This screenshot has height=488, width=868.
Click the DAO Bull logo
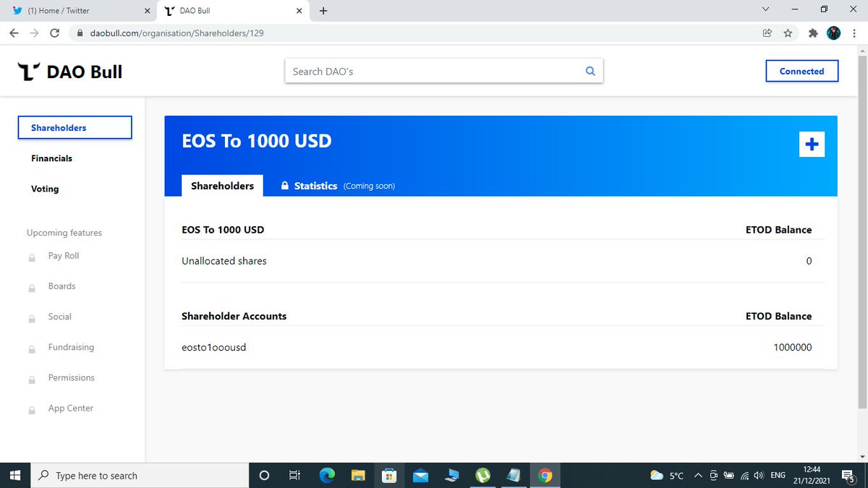coord(70,72)
